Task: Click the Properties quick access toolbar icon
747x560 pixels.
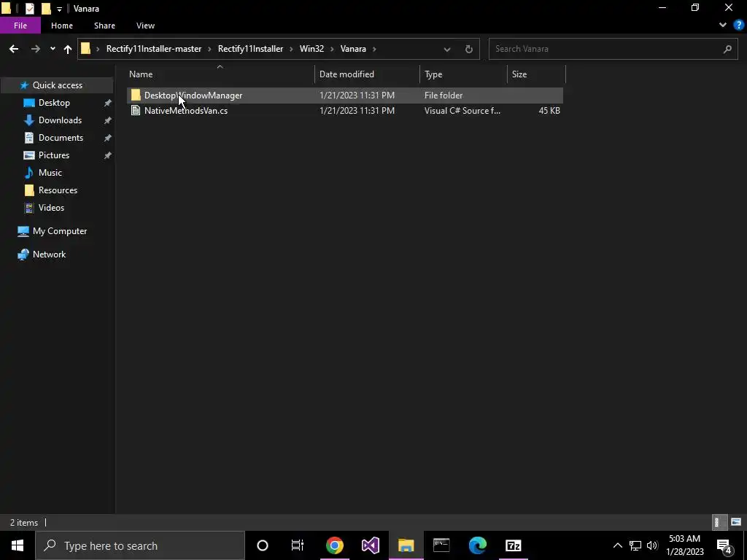Action: click(29, 9)
